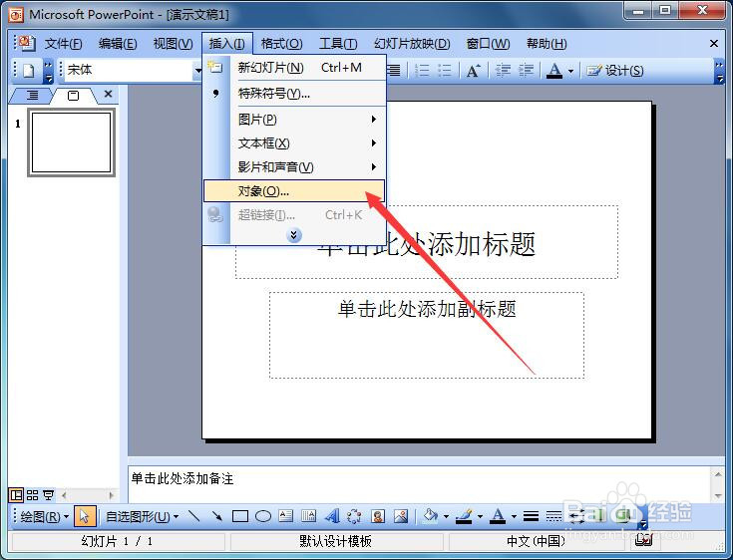The image size is (733, 560).
Task: Click the 设计(S) design button
Action: click(615, 71)
